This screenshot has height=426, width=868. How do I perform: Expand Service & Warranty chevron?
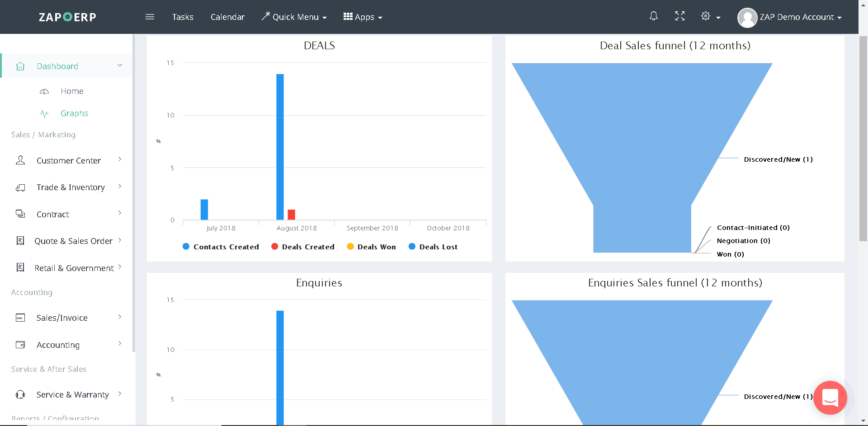120,394
